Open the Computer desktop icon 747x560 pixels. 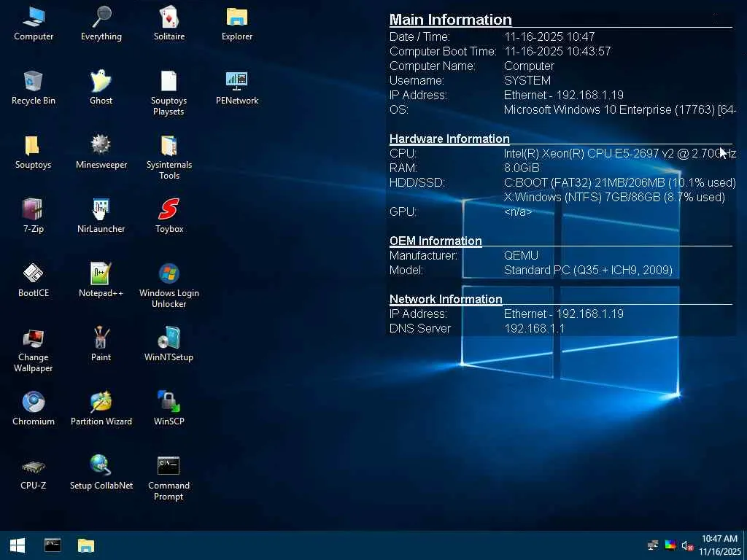tap(34, 24)
